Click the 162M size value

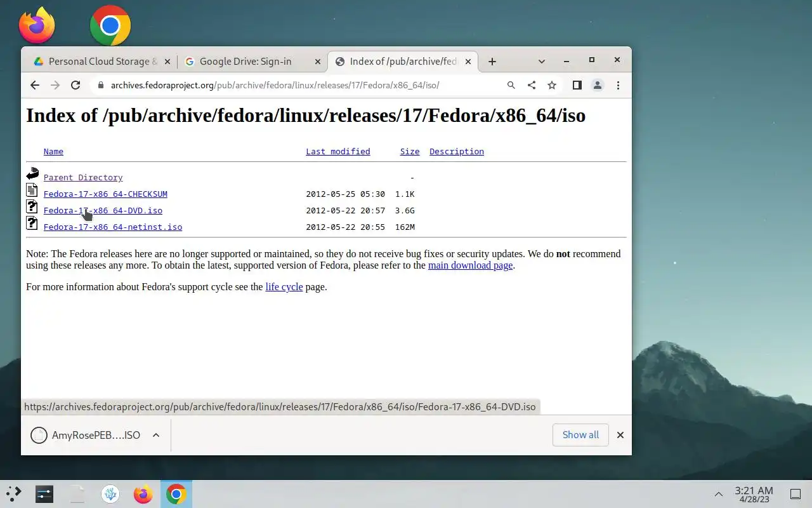point(405,227)
